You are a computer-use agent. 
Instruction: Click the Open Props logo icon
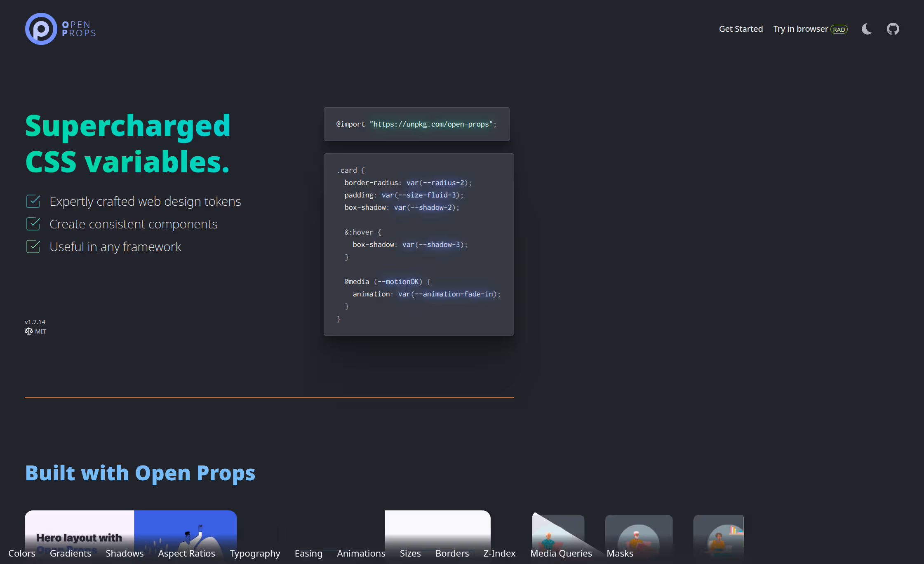click(x=41, y=29)
